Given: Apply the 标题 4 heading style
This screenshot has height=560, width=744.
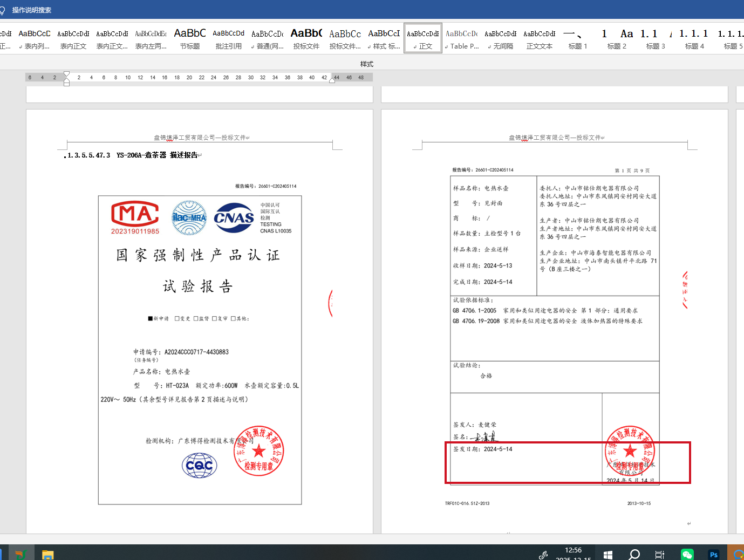Looking at the screenshot, I should pos(695,39).
